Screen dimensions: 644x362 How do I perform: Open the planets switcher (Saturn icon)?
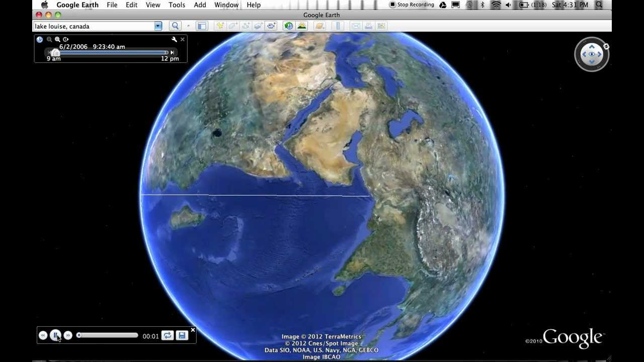(319, 26)
